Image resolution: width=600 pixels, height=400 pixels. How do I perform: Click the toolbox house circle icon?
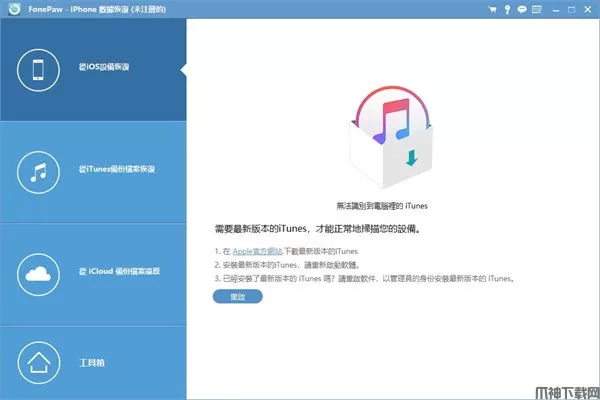[39, 362]
